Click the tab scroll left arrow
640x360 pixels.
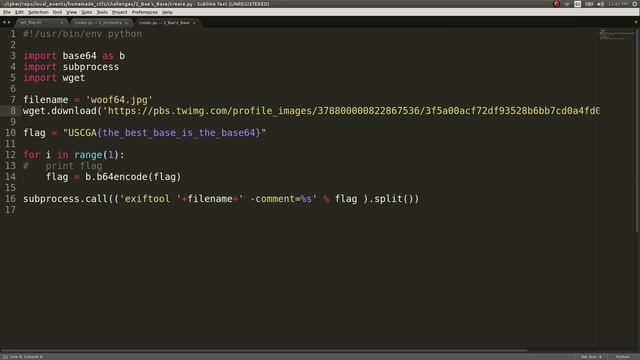point(4,22)
